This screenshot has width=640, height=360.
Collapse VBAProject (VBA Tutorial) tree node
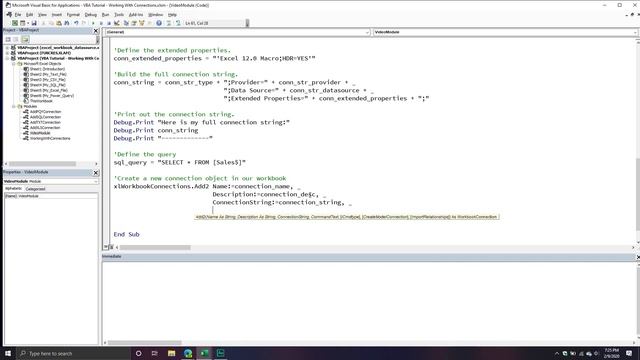(7, 58)
